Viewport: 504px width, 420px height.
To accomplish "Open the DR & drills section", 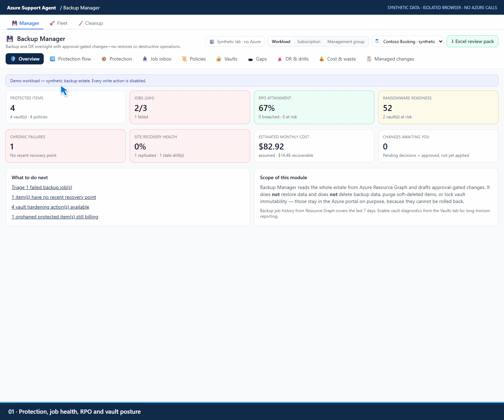I will (293, 59).
